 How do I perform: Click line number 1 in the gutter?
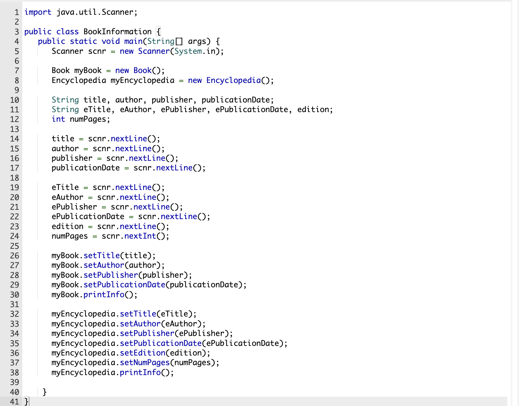(x=17, y=12)
